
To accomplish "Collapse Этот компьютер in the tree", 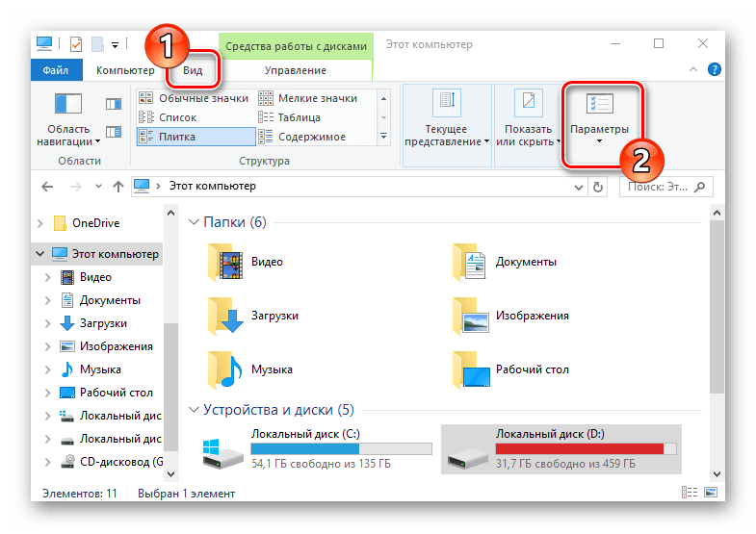I will point(40,253).
